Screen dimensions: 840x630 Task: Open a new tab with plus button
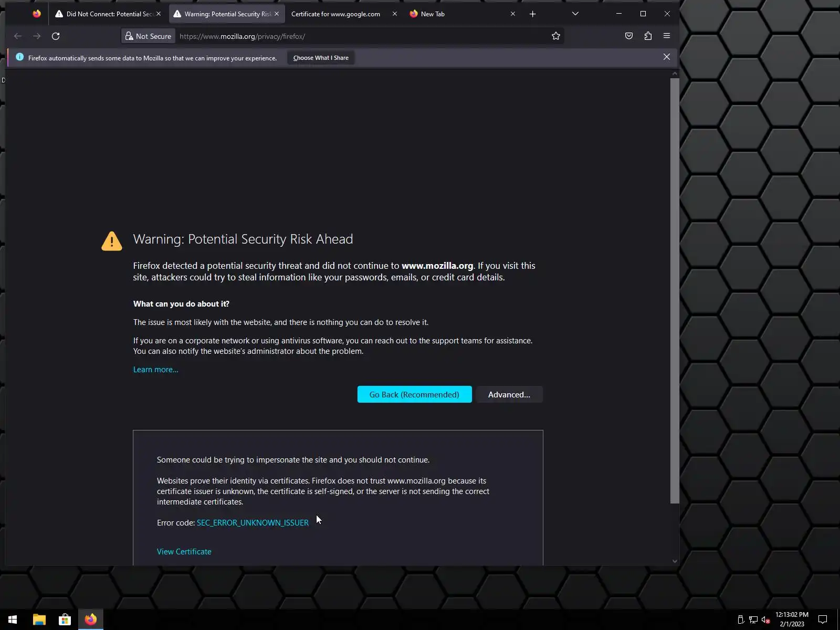coord(533,14)
